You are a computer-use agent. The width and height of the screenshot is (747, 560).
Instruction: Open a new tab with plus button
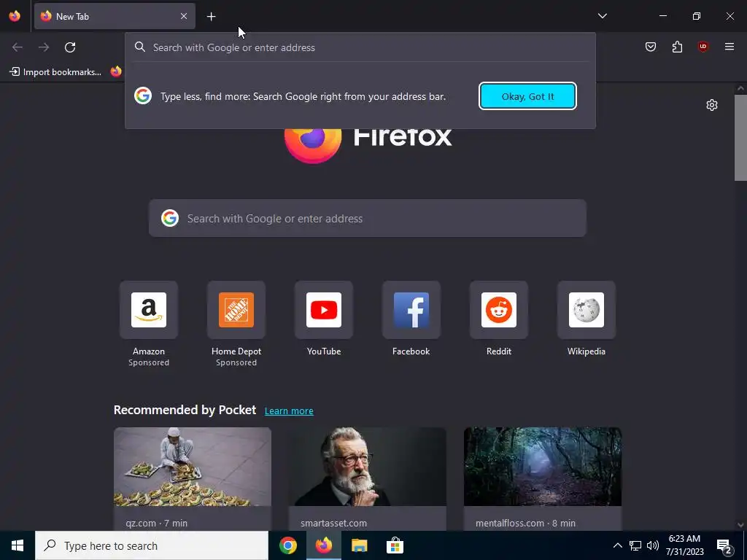(211, 17)
